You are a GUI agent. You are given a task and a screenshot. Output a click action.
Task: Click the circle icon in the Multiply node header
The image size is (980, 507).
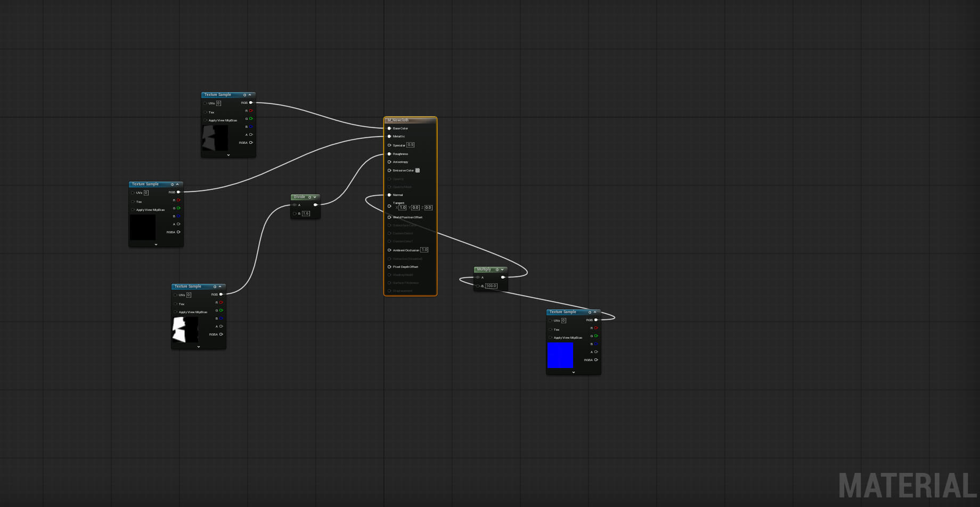point(497,269)
